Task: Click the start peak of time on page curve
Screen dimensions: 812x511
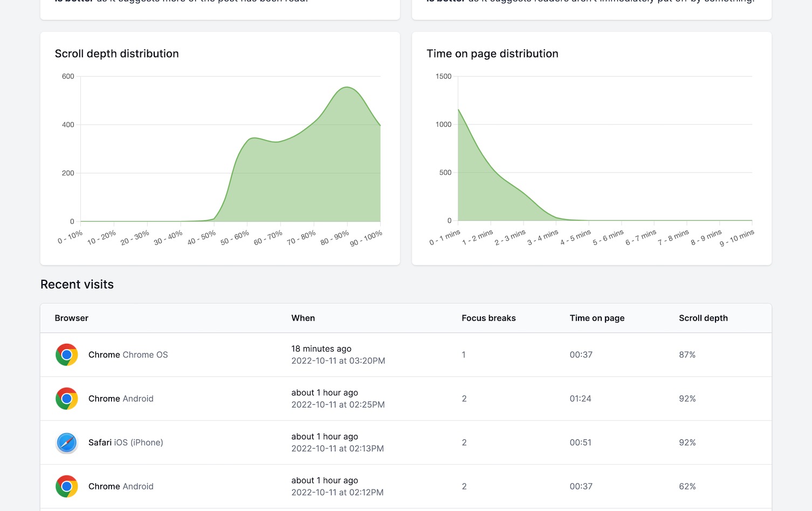Action: (459, 110)
